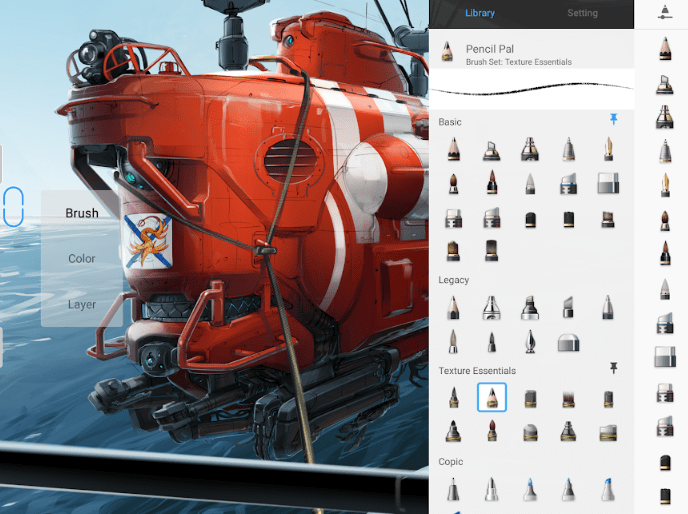
Task: Choose the airbrush in the Basic set
Action: (x=491, y=150)
